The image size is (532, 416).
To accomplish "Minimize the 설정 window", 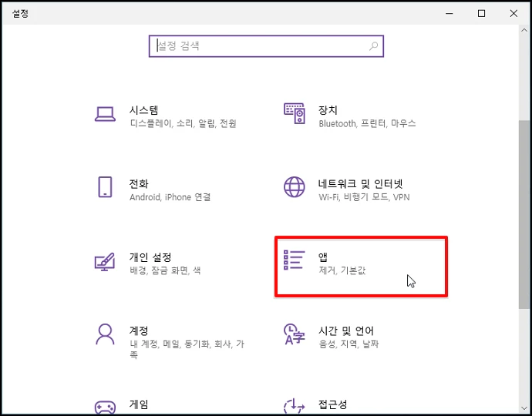I will tap(450, 13).
